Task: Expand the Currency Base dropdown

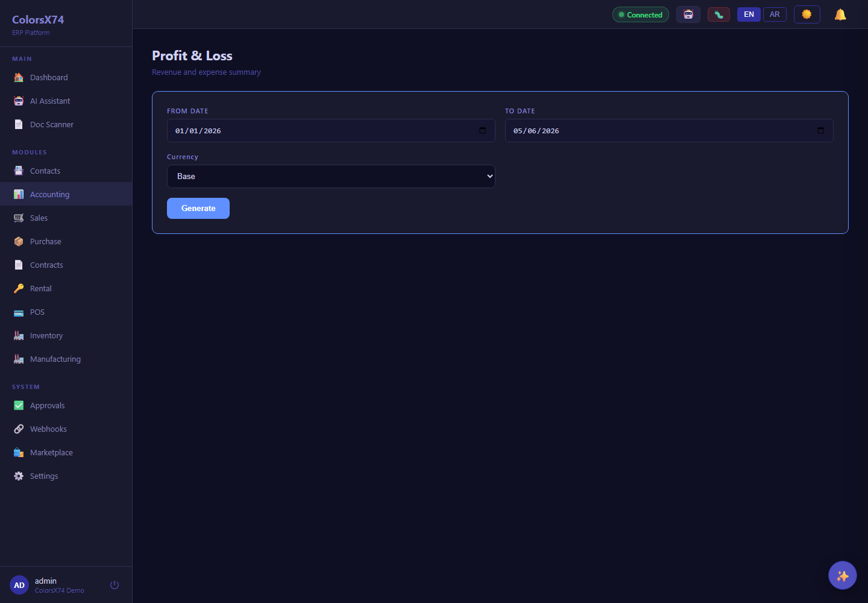Action: pyautogui.click(x=331, y=176)
